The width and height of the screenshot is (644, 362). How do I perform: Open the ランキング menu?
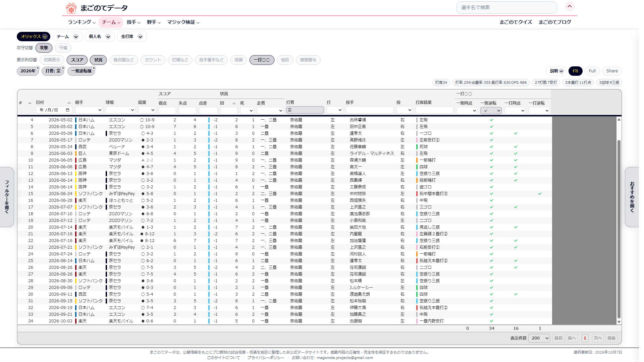[82, 22]
